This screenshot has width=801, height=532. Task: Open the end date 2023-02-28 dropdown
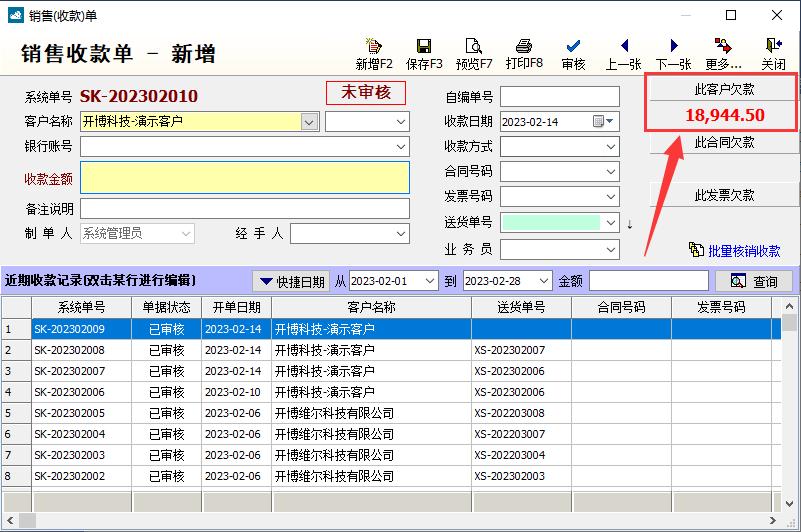544,281
